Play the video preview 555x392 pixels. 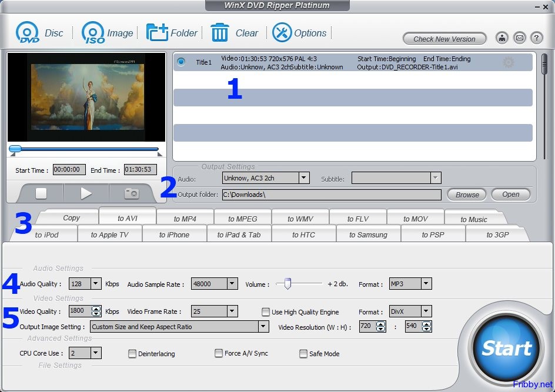(86, 193)
